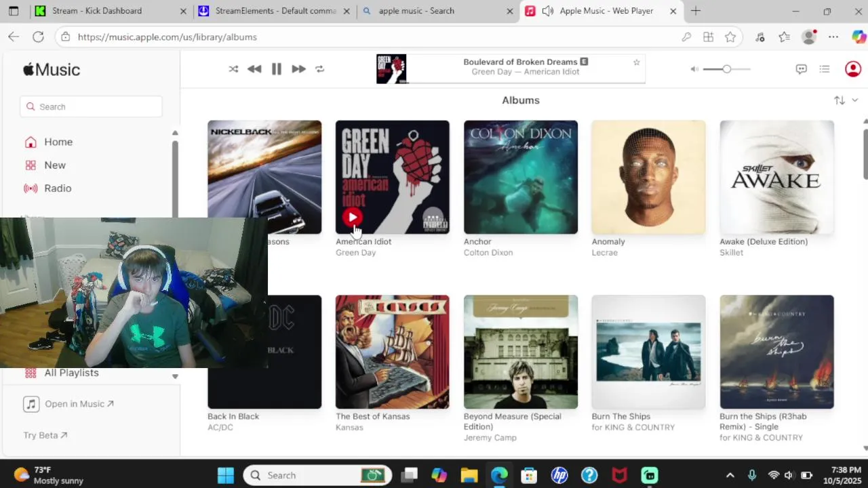Play American Idiot with red play button
Viewport: 868px width, 488px height.
coord(352,218)
